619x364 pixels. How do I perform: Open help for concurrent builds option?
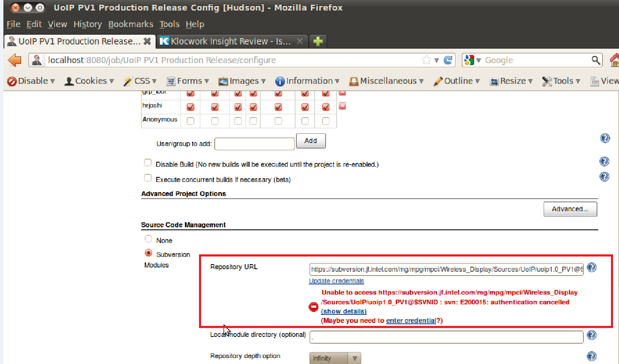[605, 176]
